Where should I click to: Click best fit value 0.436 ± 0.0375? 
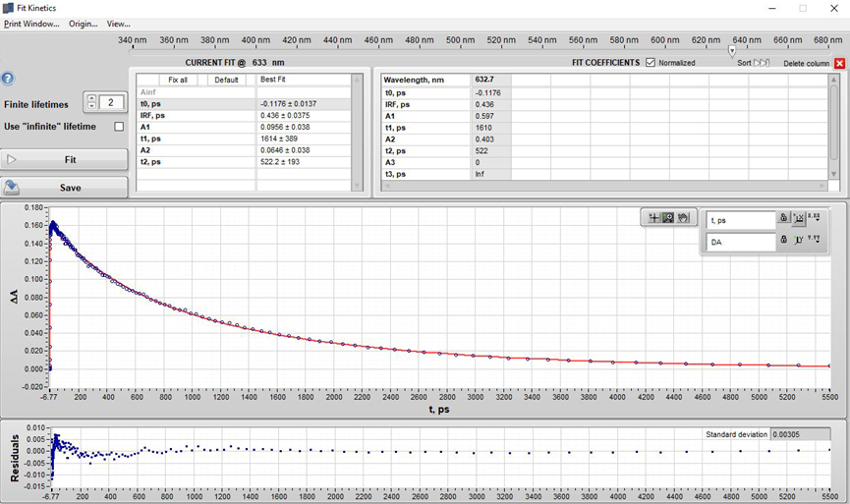click(285, 115)
